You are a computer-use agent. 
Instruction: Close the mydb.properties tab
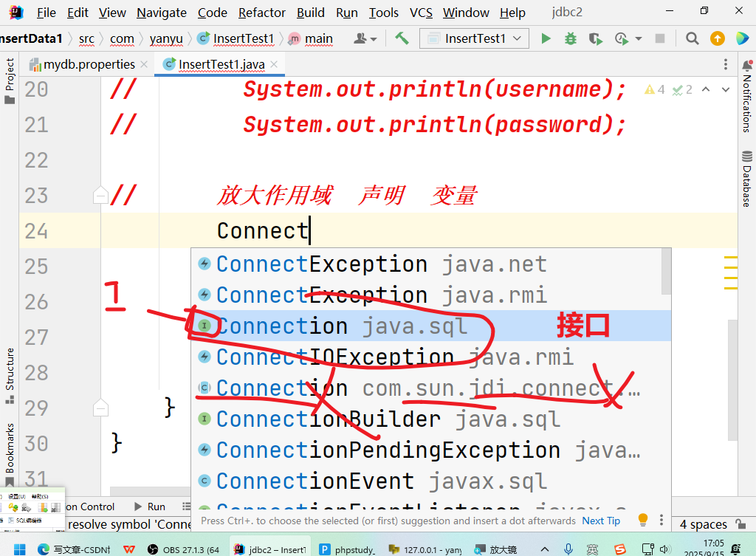[144, 64]
